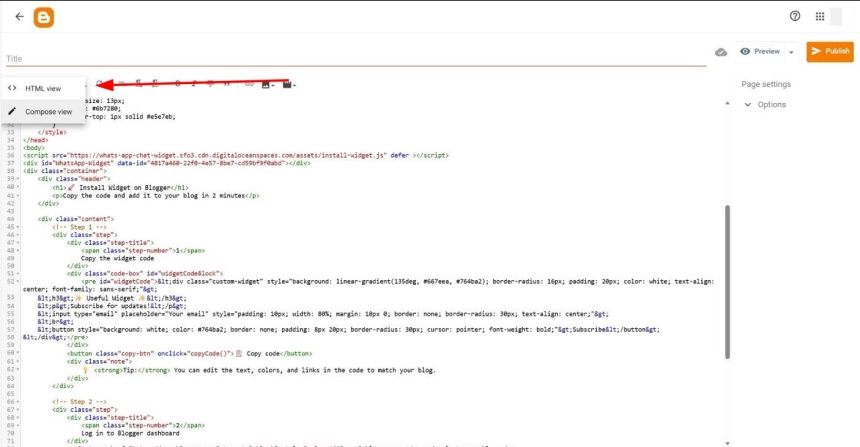Apply quote formatting in the toolbar
Viewport: 860px width, 447px height.
coord(227,84)
